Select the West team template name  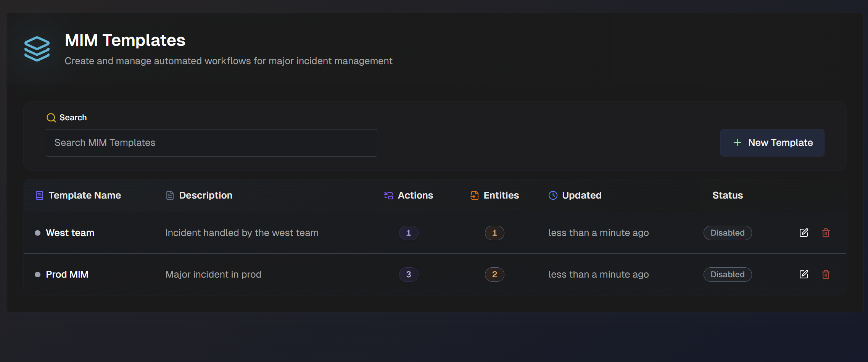pos(70,233)
